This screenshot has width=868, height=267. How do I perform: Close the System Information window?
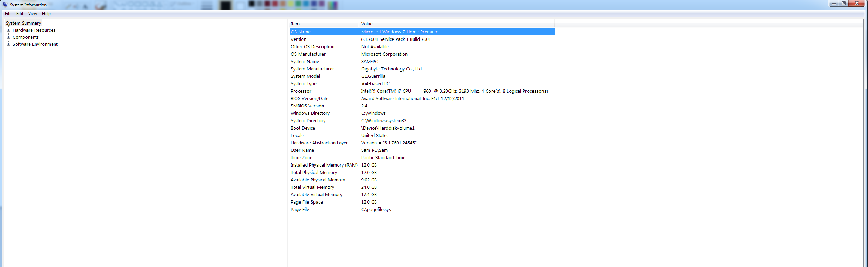point(857,4)
